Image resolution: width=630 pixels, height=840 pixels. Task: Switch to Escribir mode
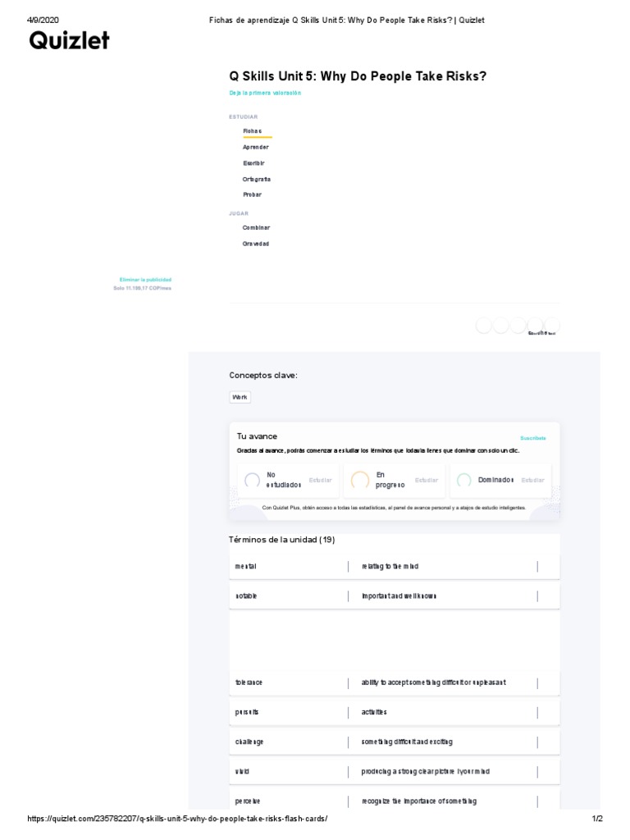click(253, 163)
